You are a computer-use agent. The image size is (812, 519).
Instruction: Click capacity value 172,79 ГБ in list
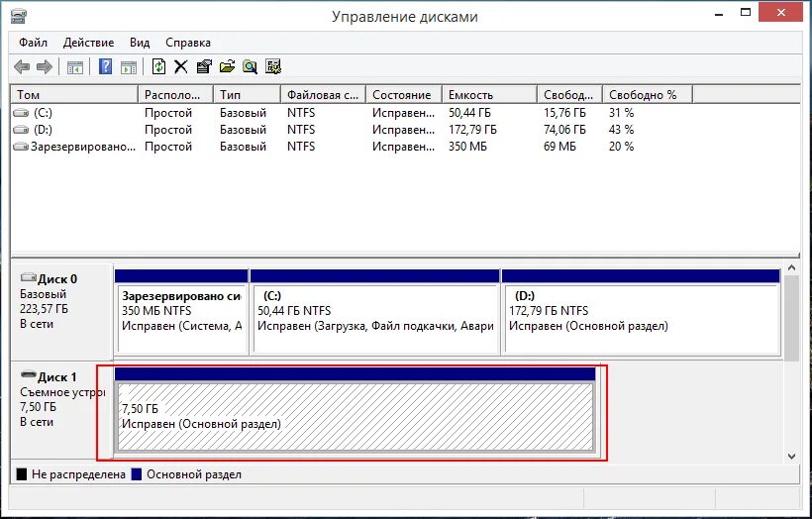pyautogui.click(x=472, y=130)
